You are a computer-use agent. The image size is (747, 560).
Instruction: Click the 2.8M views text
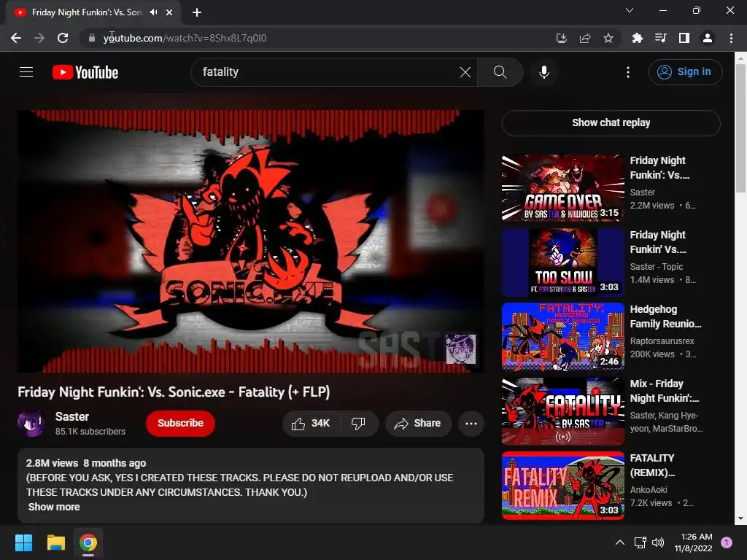tap(52, 463)
